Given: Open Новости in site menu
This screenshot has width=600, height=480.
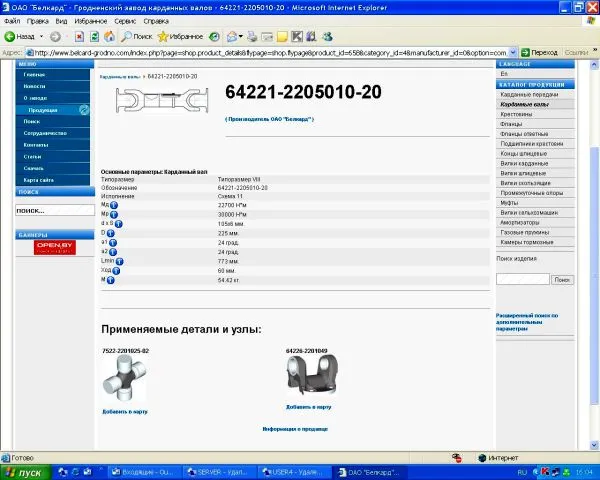Looking at the screenshot, I should click(x=53, y=87).
